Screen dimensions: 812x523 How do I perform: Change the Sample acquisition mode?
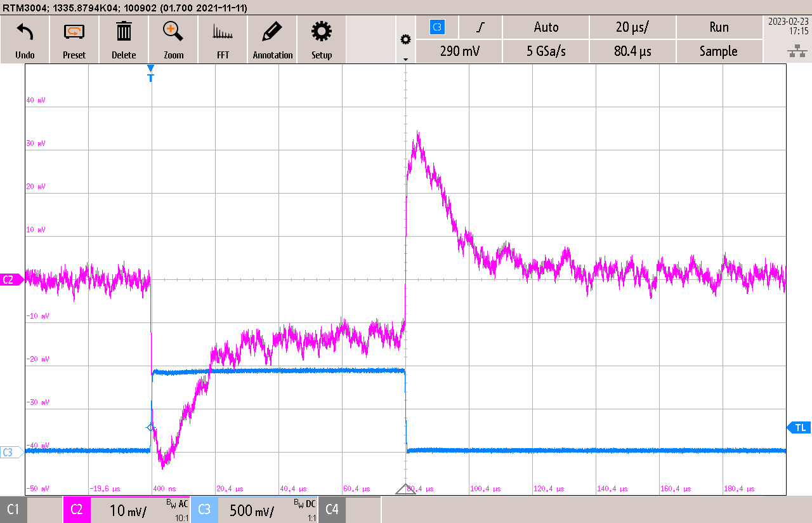point(719,51)
